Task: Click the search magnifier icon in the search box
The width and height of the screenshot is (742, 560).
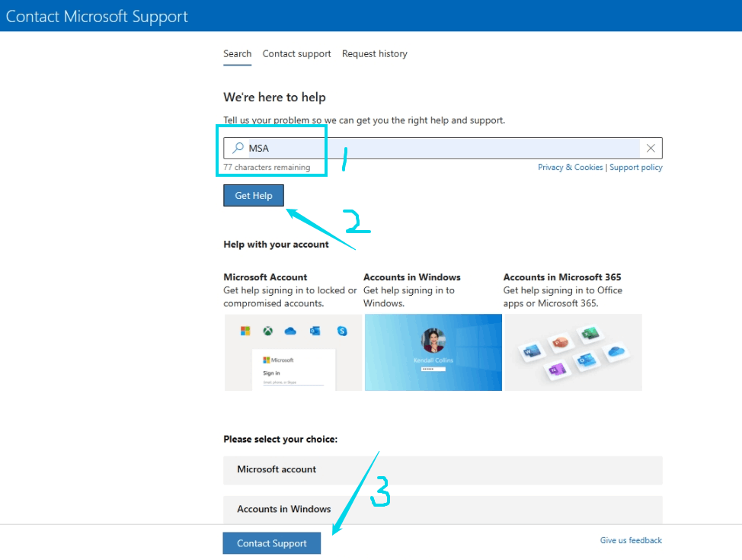Action: [238, 148]
